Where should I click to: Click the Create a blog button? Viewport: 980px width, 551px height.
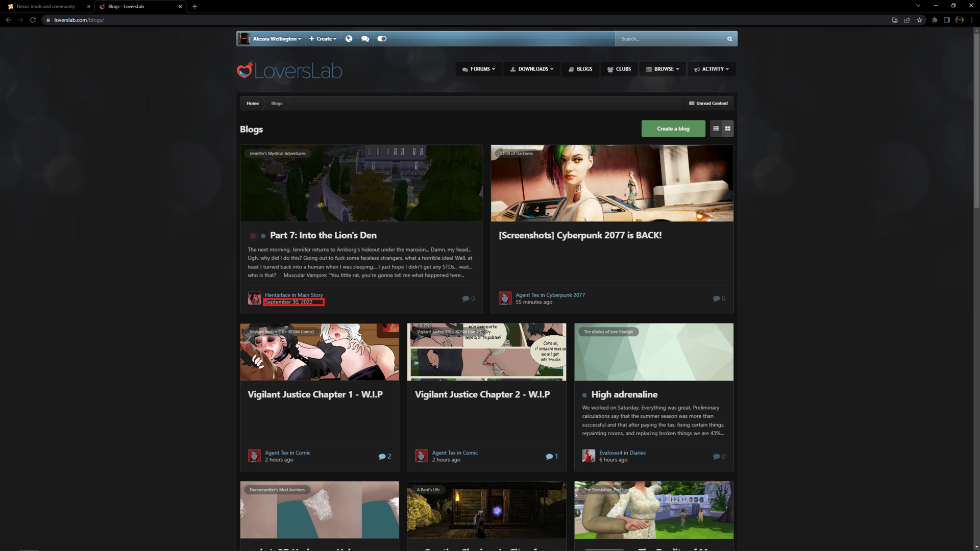pos(673,129)
